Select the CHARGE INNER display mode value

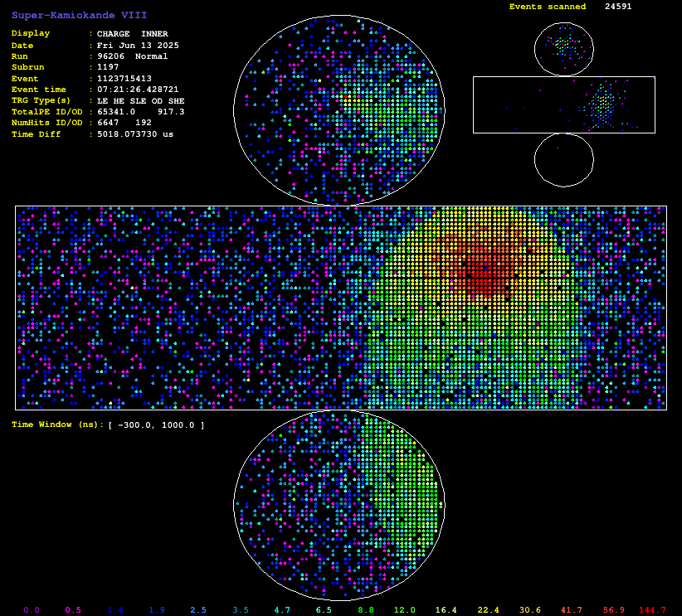click(x=132, y=34)
